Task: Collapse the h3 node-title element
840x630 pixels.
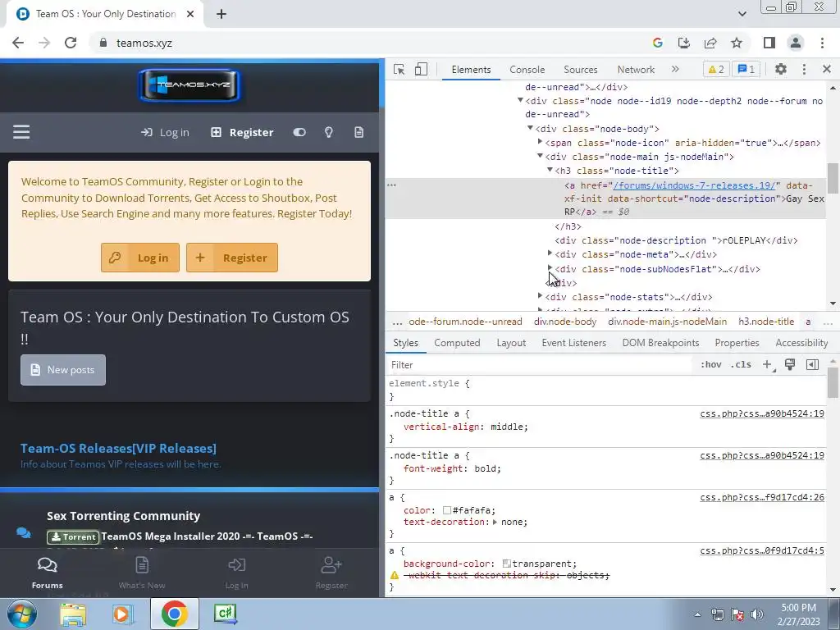Action: pos(550,170)
